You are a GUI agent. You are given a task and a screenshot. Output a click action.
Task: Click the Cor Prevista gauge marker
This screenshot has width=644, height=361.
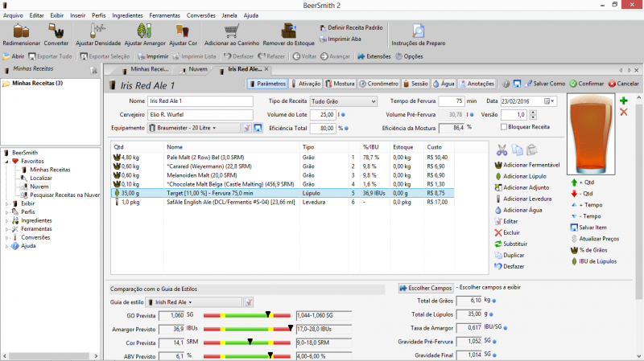(250, 342)
